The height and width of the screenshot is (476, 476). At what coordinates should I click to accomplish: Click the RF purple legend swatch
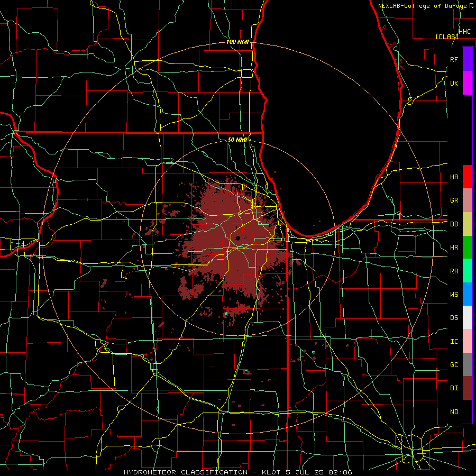point(467,59)
